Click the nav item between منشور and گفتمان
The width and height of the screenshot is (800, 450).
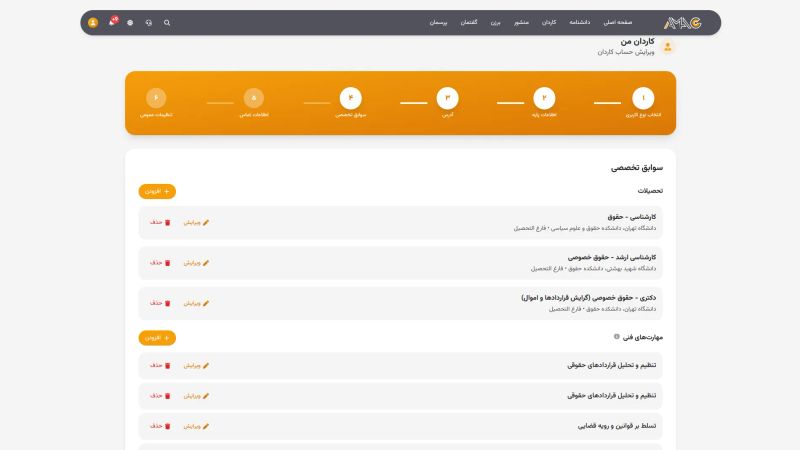495,22
